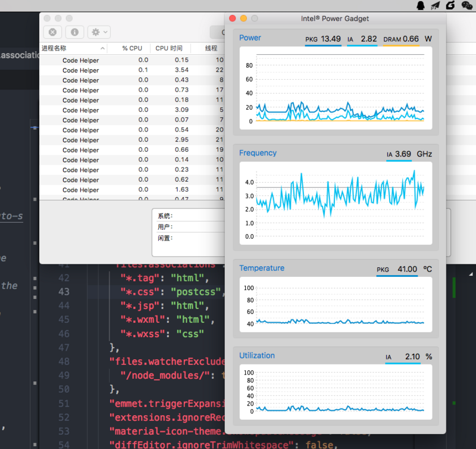Click inside the Temperature graph
This screenshot has height=449, width=476.
[x=336, y=305]
